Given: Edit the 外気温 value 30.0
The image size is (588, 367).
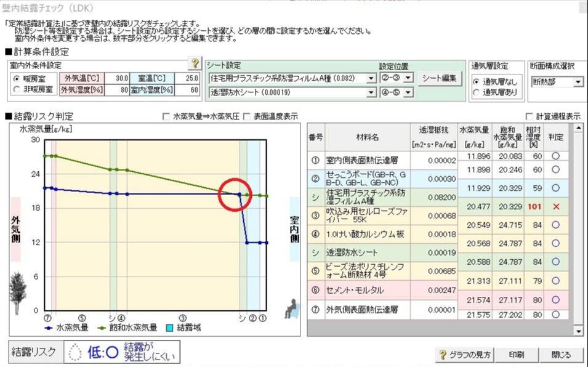Looking at the screenshot, I should tap(117, 78).
